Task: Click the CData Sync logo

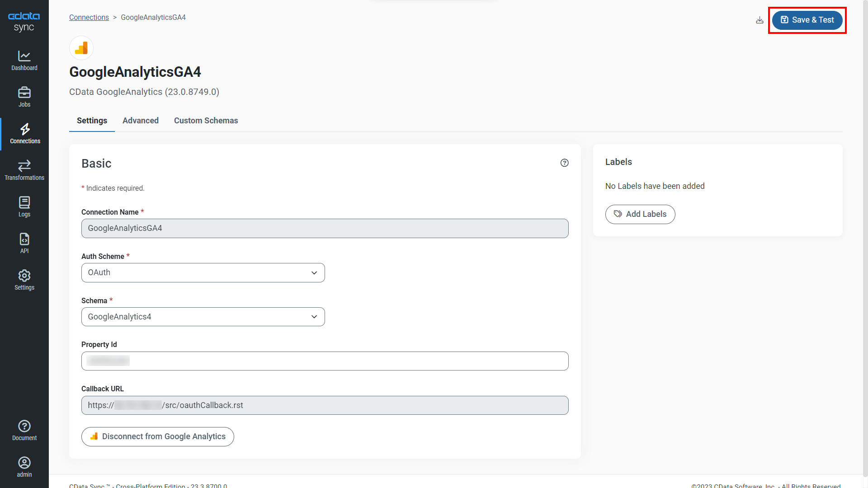Action: click(x=24, y=21)
